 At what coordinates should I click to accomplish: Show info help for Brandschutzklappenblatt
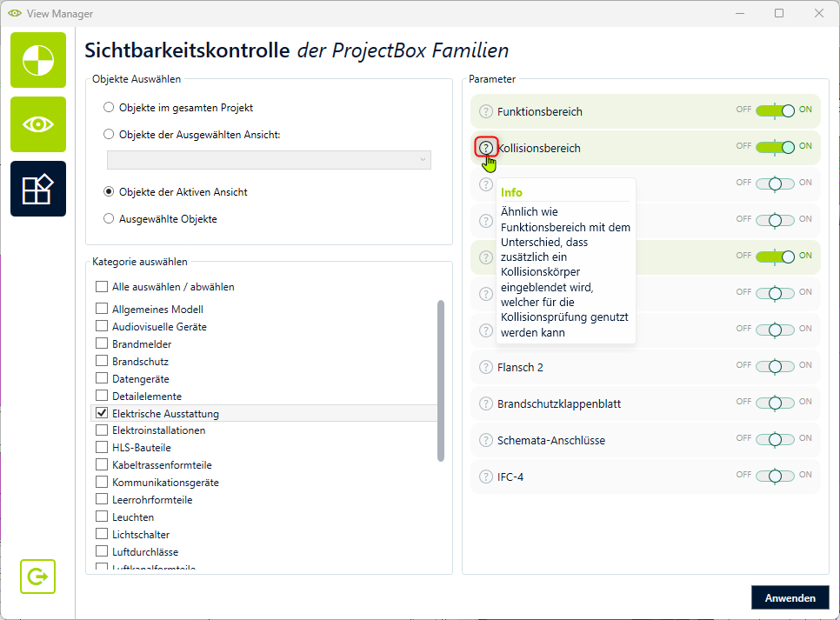(x=486, y=403)
